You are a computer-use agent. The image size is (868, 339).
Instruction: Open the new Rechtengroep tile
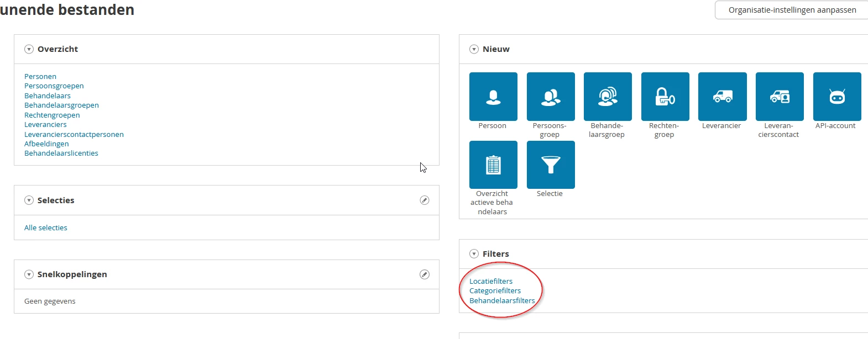(665, 97)
